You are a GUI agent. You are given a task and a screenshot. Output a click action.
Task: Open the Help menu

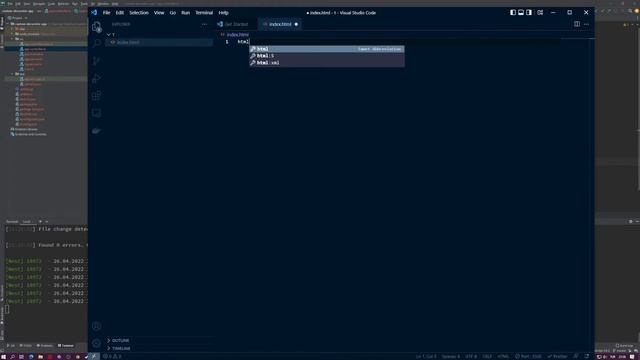pos(223,13)
